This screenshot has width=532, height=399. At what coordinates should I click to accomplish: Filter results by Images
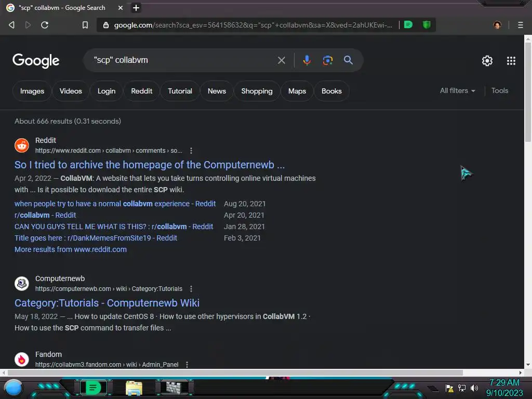[32, 91]
